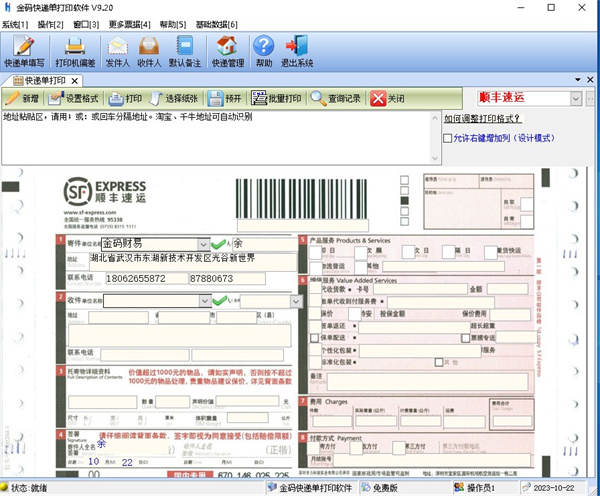Click the red 关闭 button
This screenshot has height=496, width=600.
coord(387,99)
